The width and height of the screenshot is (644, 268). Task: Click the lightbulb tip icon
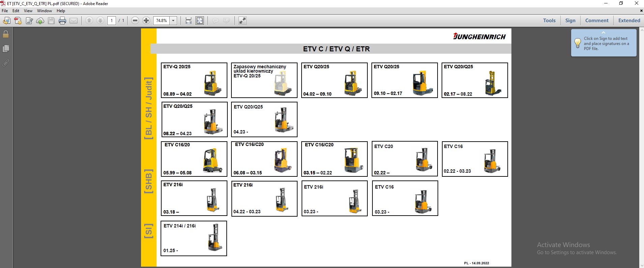(578, 43)
